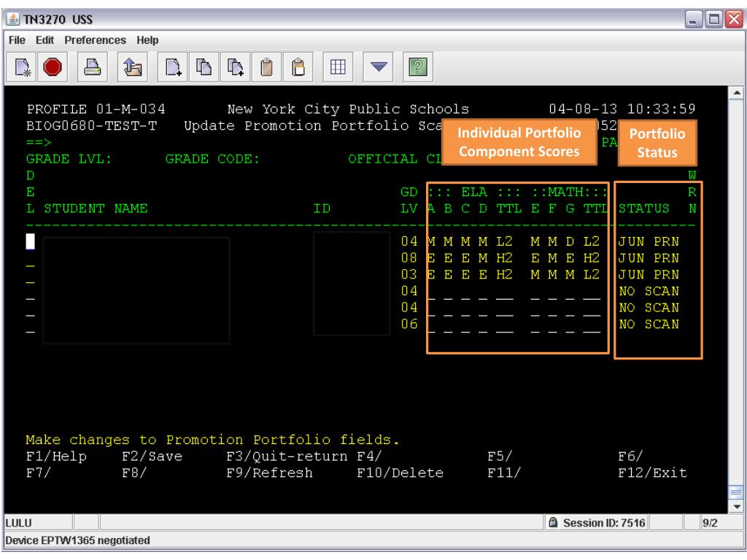Click the F3/Quit-return key label
The height and width of the screenshot is (560, 747).
(287, 456)
